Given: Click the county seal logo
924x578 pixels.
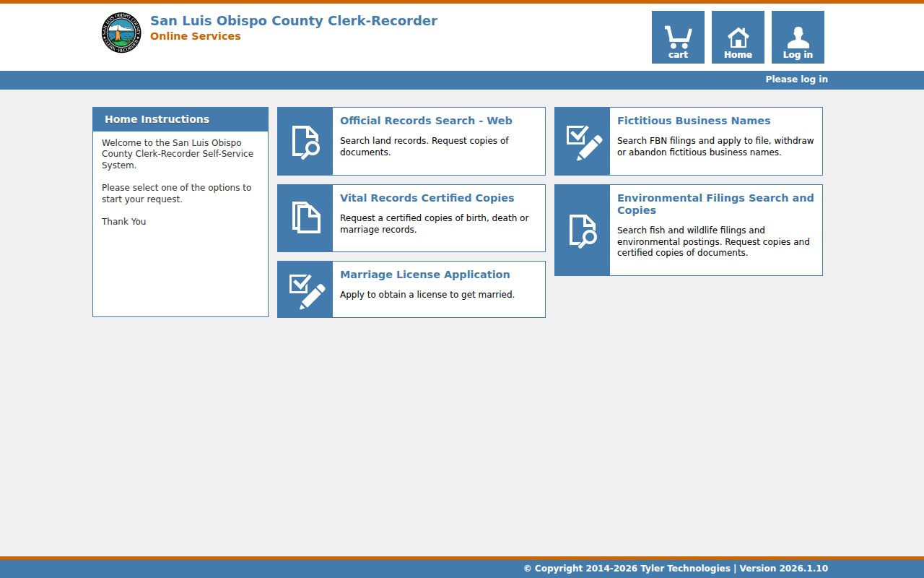Looking at the screenshot, I should click(x=121, y=33).
